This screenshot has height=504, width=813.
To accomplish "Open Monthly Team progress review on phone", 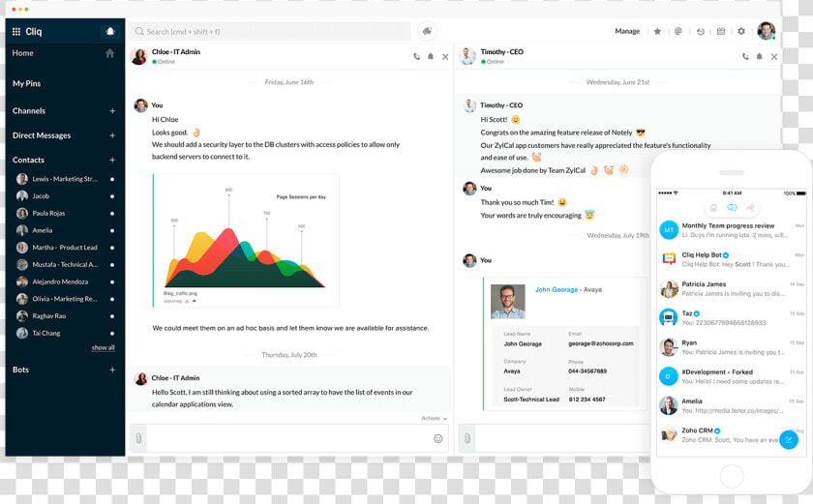I will point(731,230).
